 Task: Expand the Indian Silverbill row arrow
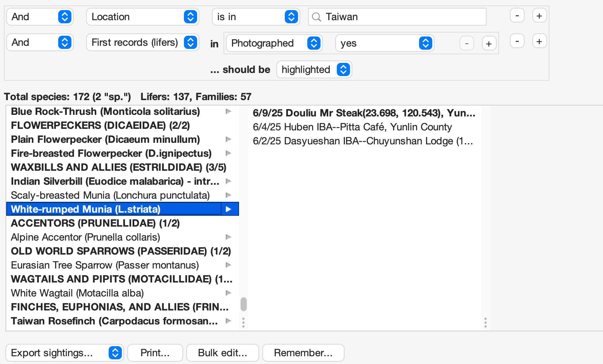pyautogui.click(x=229, y=181)
